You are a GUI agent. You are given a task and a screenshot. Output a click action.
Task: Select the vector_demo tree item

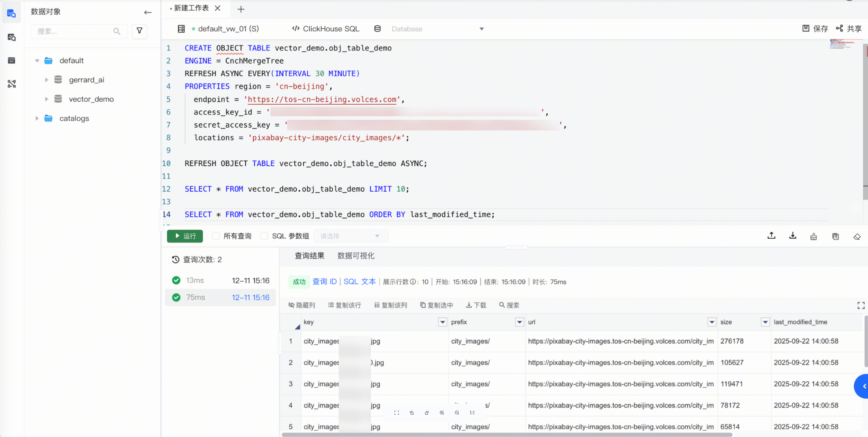tap(91, 99)
